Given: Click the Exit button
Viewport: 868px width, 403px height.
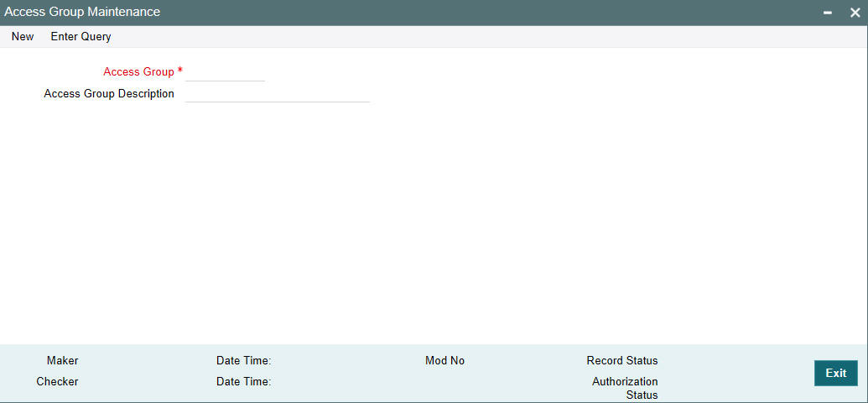Looking at the screenshot, I should (836, 373).
